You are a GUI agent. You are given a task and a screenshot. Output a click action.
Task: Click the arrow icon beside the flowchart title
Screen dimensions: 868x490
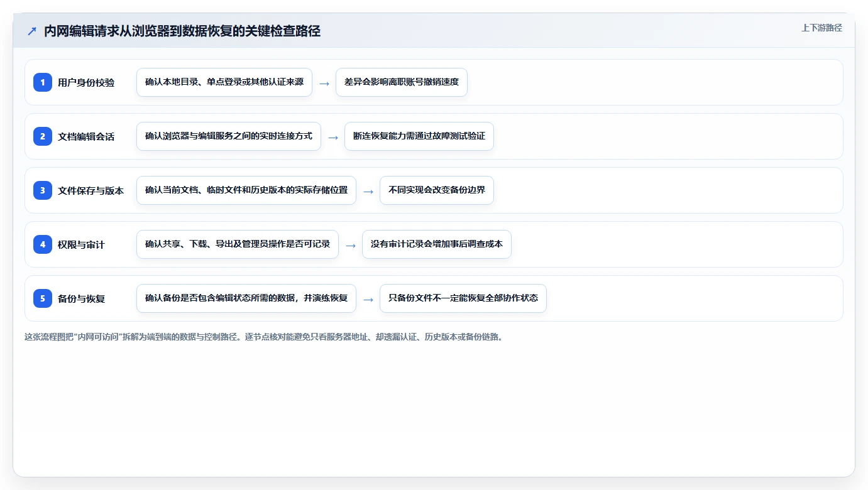point(32,31)
